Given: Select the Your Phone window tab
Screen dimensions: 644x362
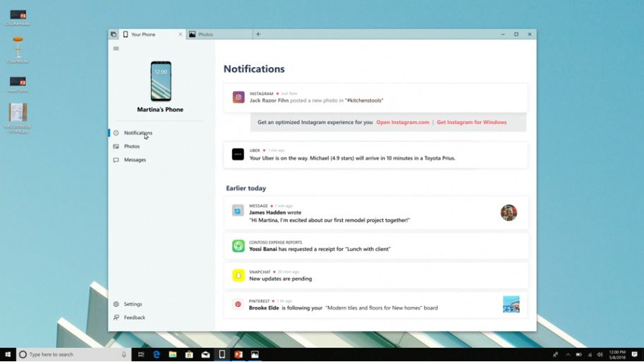Looking at the screenshot, I should [x=152, y=35].
